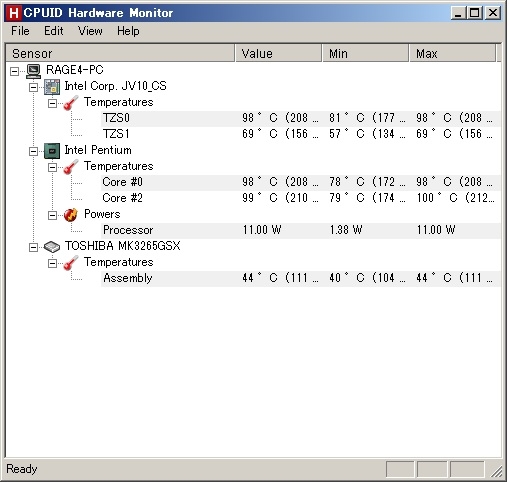Click the CPU chip icon beside Intel Pentium

[52, 151]
